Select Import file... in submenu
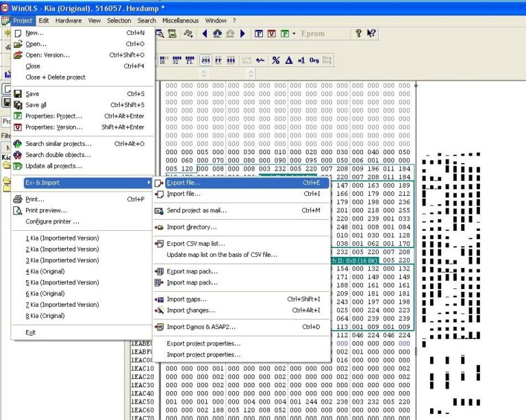Viewport: 526px width, 420px height. click(242, 194)
